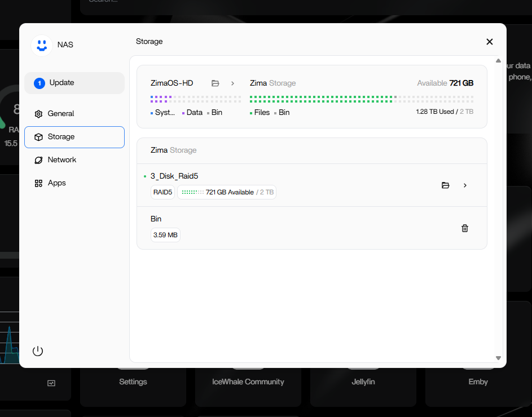Click the General gear icon
The height and width of the screenshot is (417, 532).
point(38,114)
